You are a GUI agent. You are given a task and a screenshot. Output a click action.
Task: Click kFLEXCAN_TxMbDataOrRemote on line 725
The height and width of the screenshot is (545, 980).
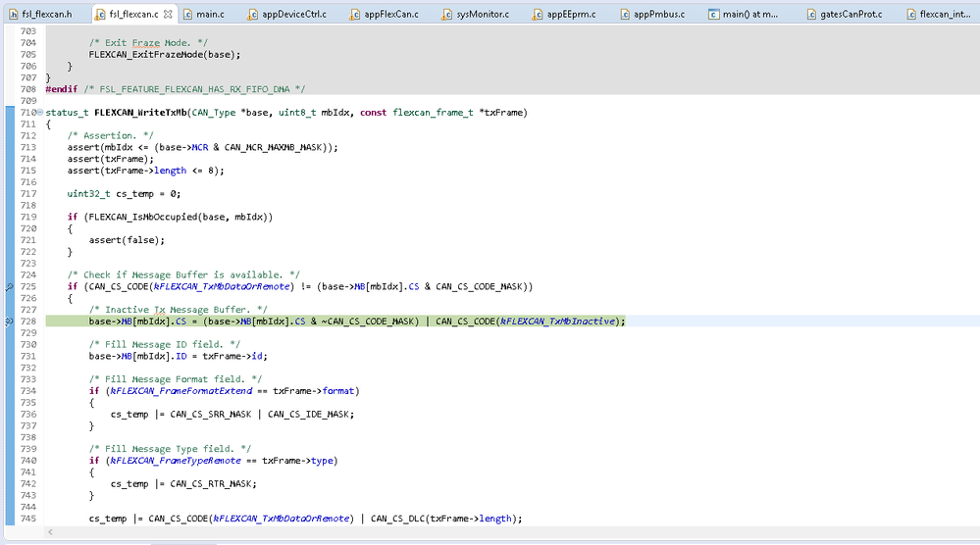222,286
